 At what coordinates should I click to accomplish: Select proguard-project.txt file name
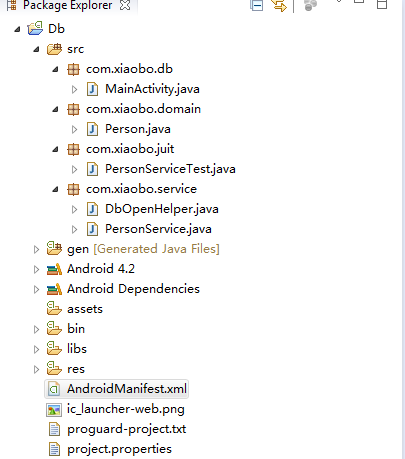coord(127,429)
